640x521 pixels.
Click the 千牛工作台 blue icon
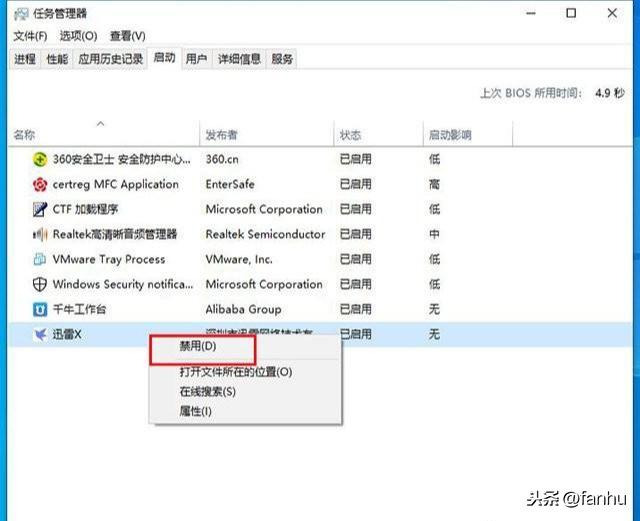(x=40, y=309)
